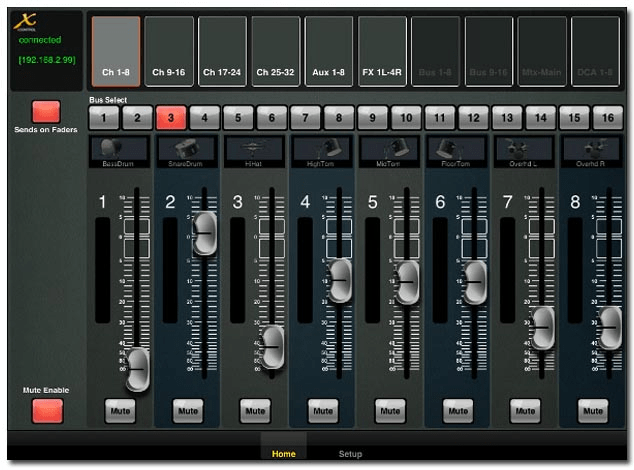Click the X Control logo
Screen dimensions: 634x470
coord(25,22)
